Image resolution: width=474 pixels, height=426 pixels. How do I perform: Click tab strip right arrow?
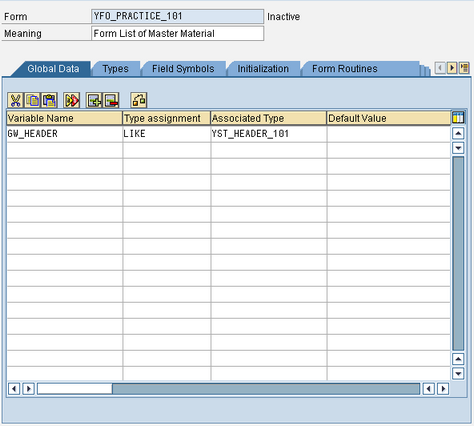point(452,68)
